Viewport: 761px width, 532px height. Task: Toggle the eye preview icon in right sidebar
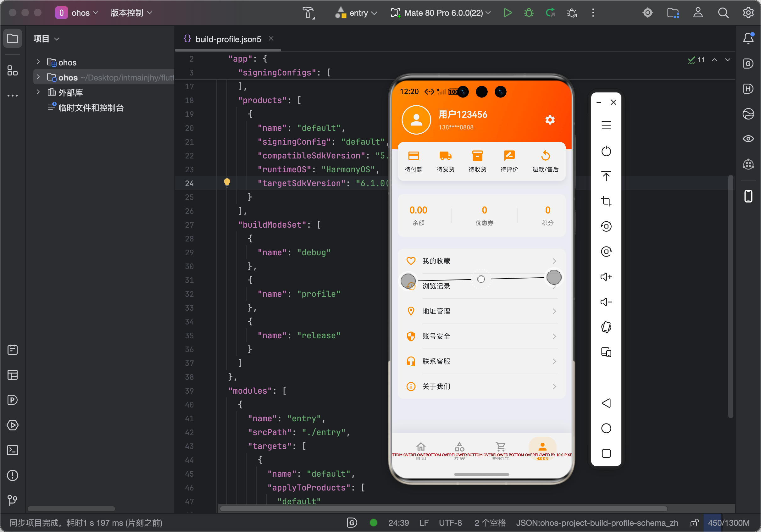(x=748, y=139)
